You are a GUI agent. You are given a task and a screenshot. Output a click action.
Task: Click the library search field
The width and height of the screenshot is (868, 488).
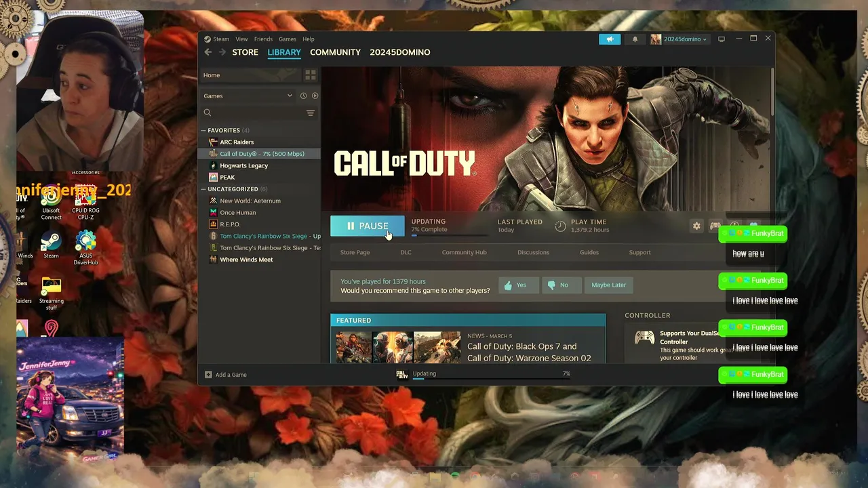click(x=251, y=113)
